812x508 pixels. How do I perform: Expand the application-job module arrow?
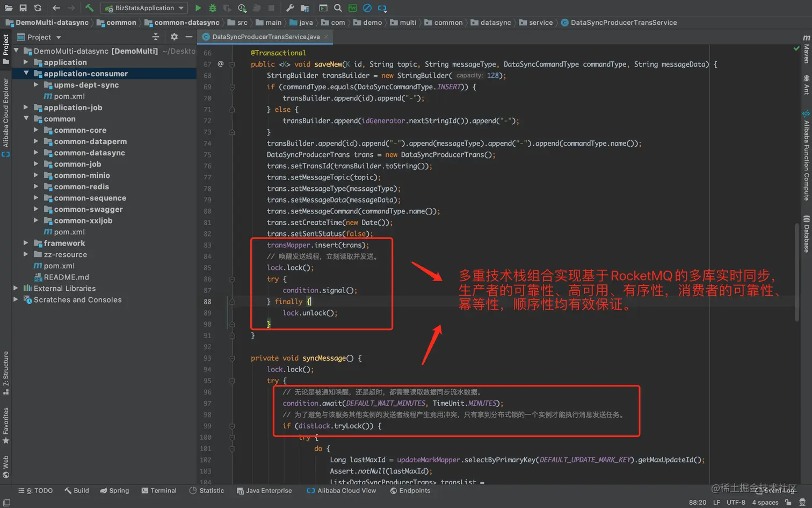[x=26, y=108]
